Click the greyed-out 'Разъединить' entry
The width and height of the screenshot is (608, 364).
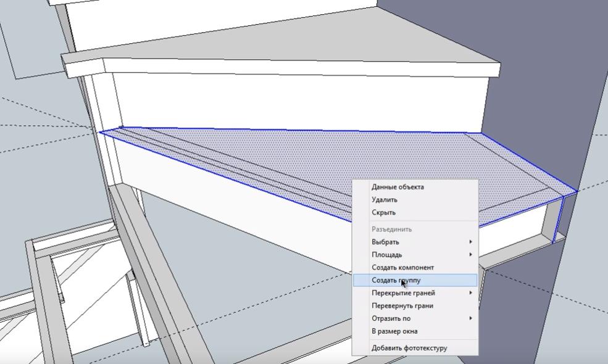[391, 229]
